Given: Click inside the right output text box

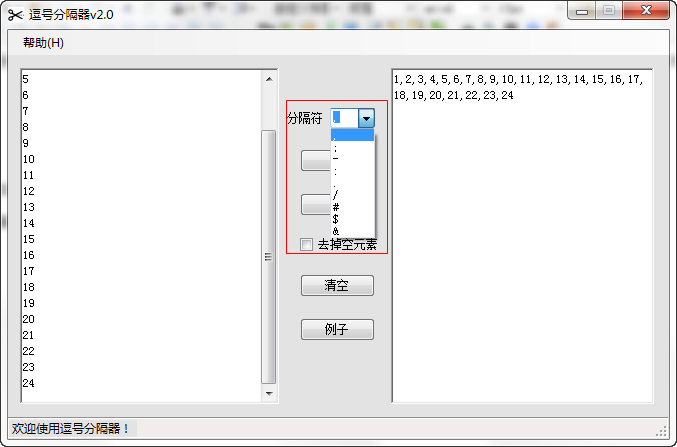Looking at the screenshot, I should click(x=522, y=236).
